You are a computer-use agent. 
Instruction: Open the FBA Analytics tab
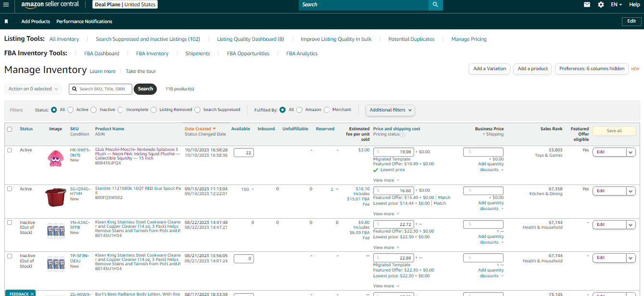point(302,54)
